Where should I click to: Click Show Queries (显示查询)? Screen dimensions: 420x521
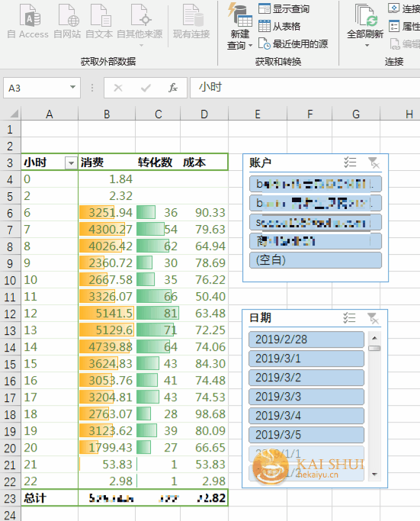284,8
